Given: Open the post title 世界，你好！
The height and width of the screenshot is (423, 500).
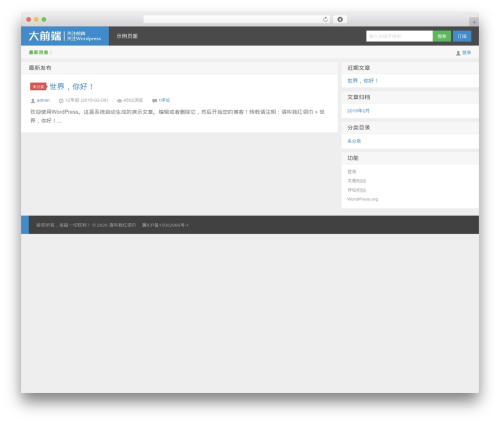Looking at the screenshot, I should coord(72,87).
